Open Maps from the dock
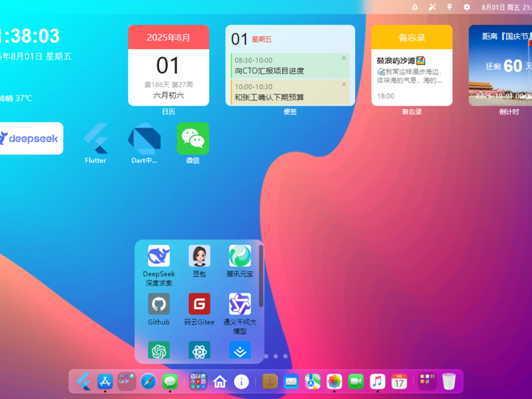The height and width of the screenshot is (399, 532). coord(313,382)
